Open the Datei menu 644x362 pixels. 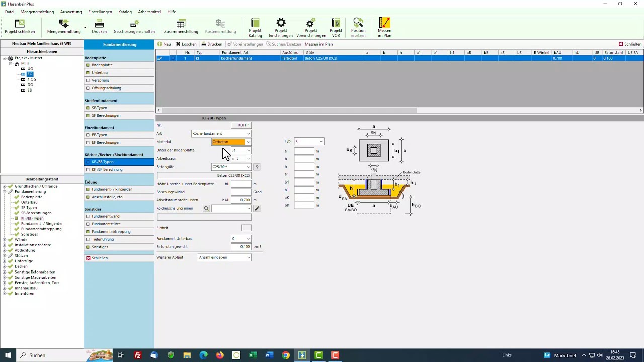point(10,12)
